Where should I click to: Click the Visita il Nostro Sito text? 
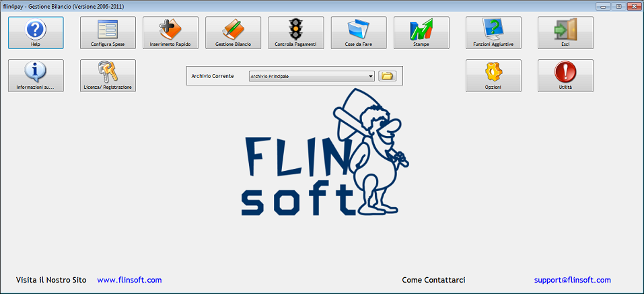pyautogui.click(x=51, y=280)
